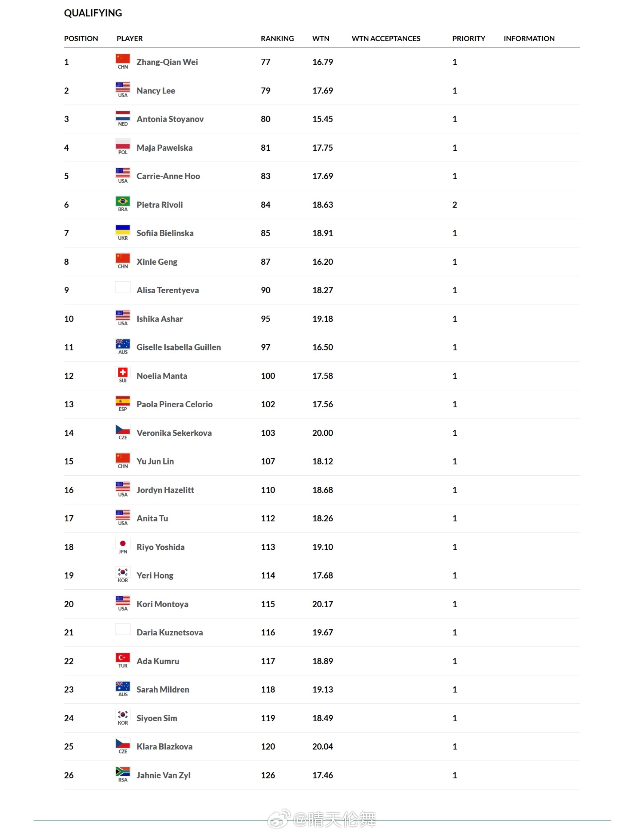Click the Ukraine flag beside Sofiia Bielinska

coord(123,230)
